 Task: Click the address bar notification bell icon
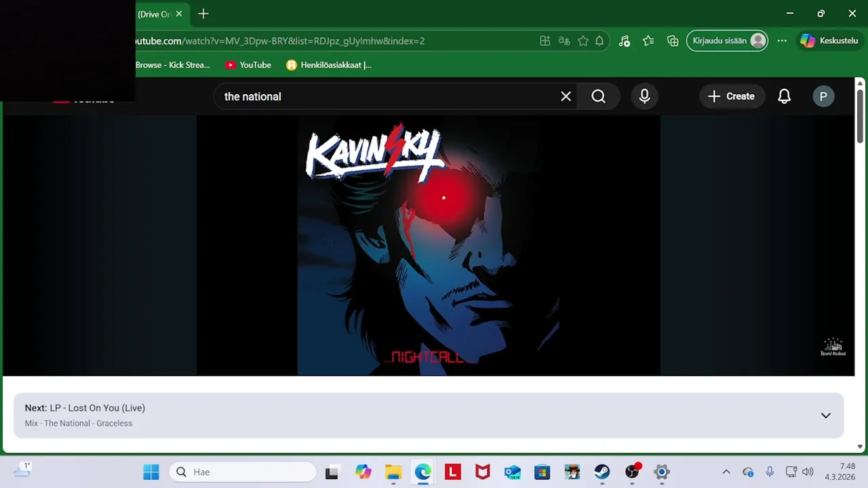pyautogui.click(x=599, y=41)
